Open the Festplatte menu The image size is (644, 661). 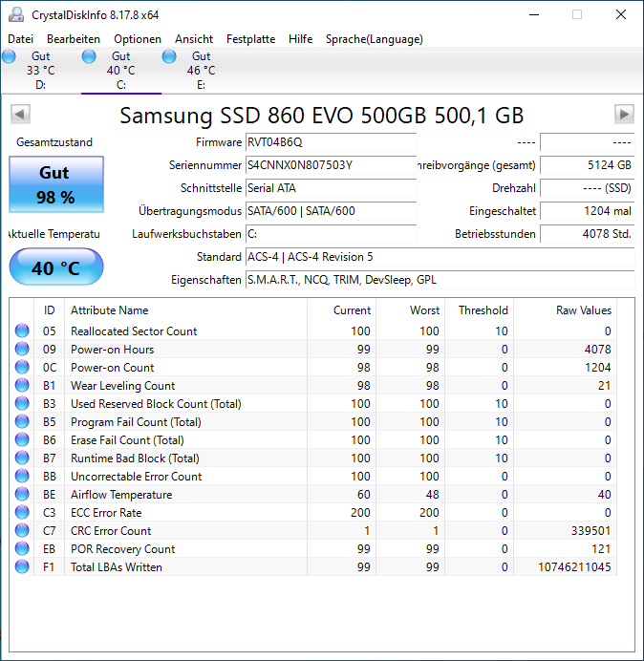click(250, 39)
